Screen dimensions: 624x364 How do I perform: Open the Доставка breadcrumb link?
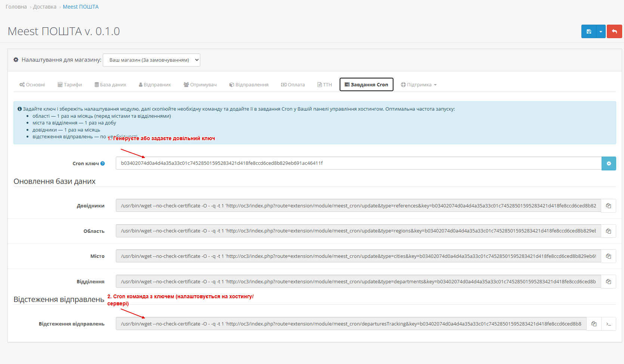(45, 7)
